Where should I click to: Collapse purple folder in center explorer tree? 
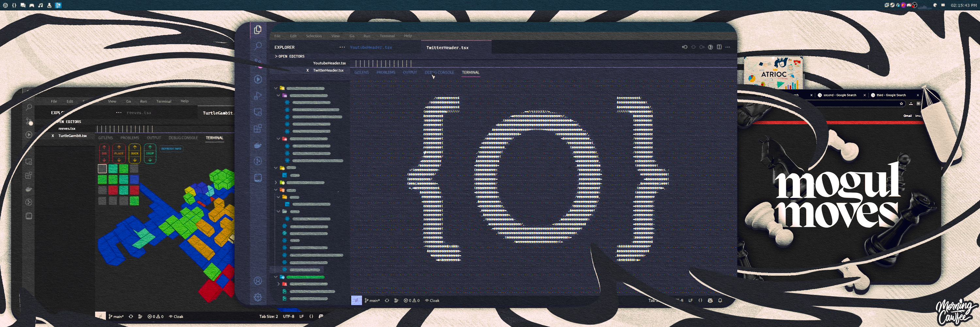278,95
